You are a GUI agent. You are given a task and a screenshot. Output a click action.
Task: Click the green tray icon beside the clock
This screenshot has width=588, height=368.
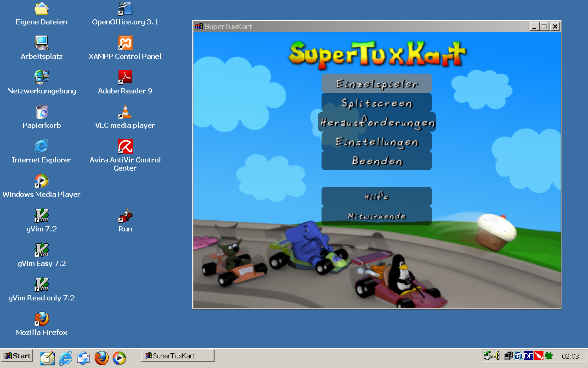click(549, 356)
